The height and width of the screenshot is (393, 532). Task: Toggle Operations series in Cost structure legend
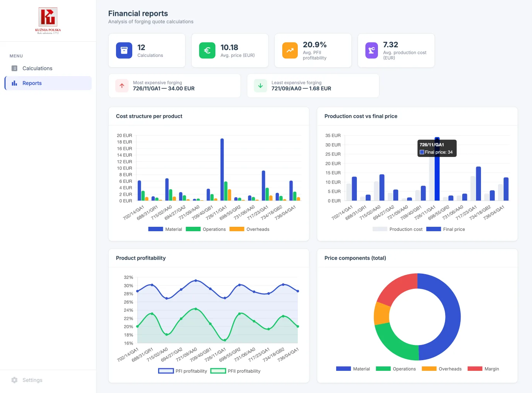(206, 229)
